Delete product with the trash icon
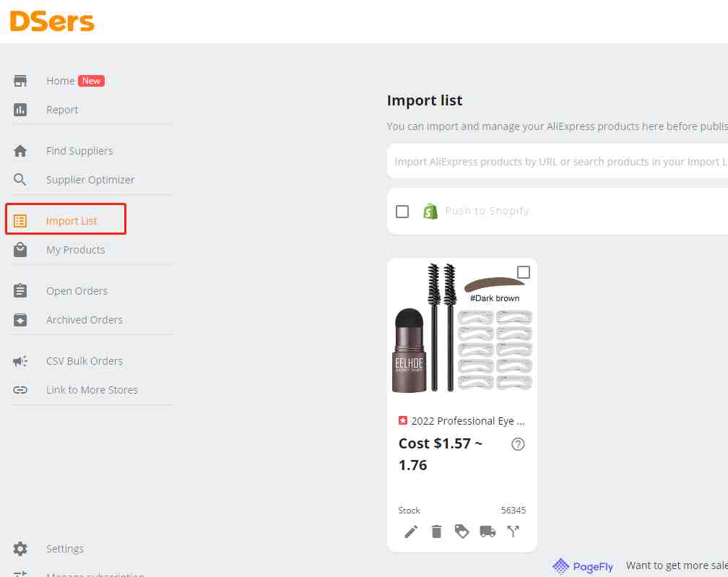Image resolution: width=728 pixels, height=577 pixels. [x=436, y=532]
